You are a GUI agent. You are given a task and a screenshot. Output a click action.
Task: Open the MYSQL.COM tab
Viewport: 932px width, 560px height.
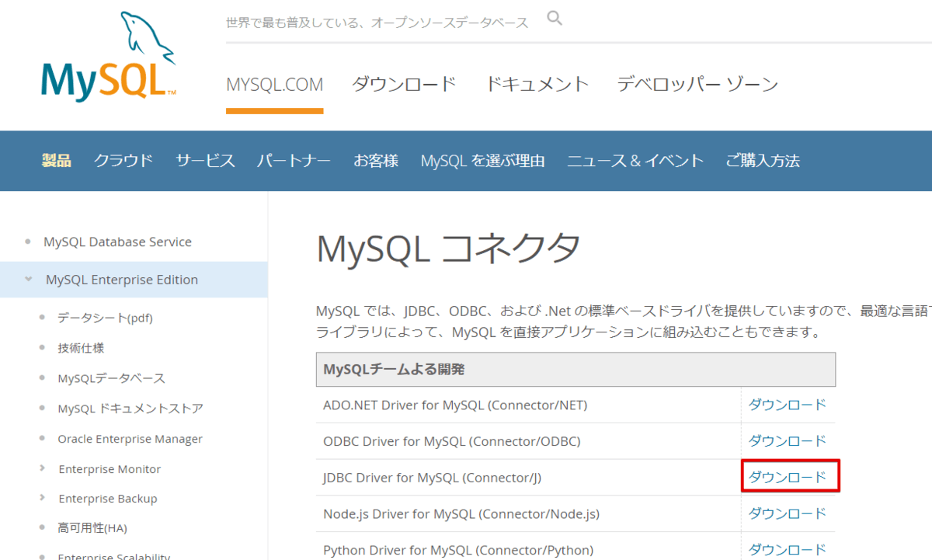(x=274, y=85)
